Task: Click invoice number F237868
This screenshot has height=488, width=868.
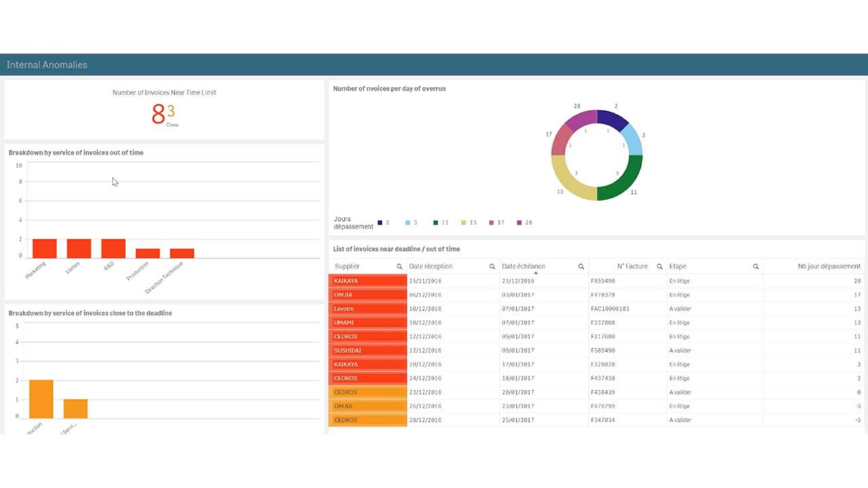Action: coord(603,323)
